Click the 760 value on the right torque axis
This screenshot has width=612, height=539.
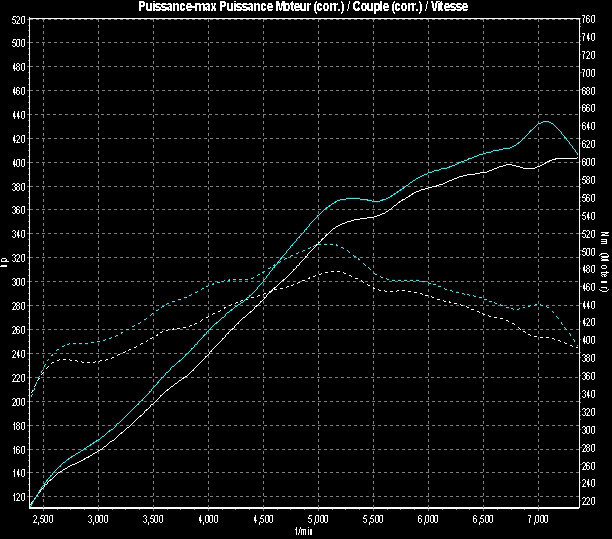(x=590, y=19)
